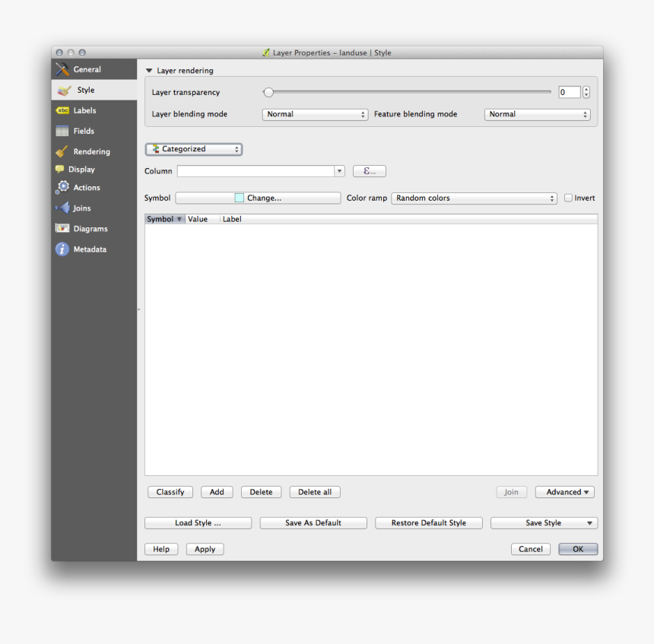Collapse the Layer rendering section

tap(149, 70)
